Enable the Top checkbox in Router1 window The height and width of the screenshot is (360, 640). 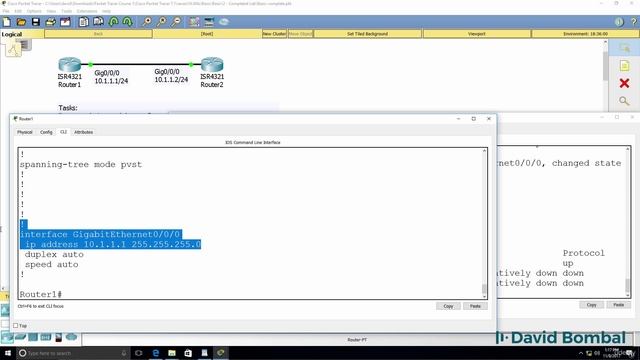point(16,326)
